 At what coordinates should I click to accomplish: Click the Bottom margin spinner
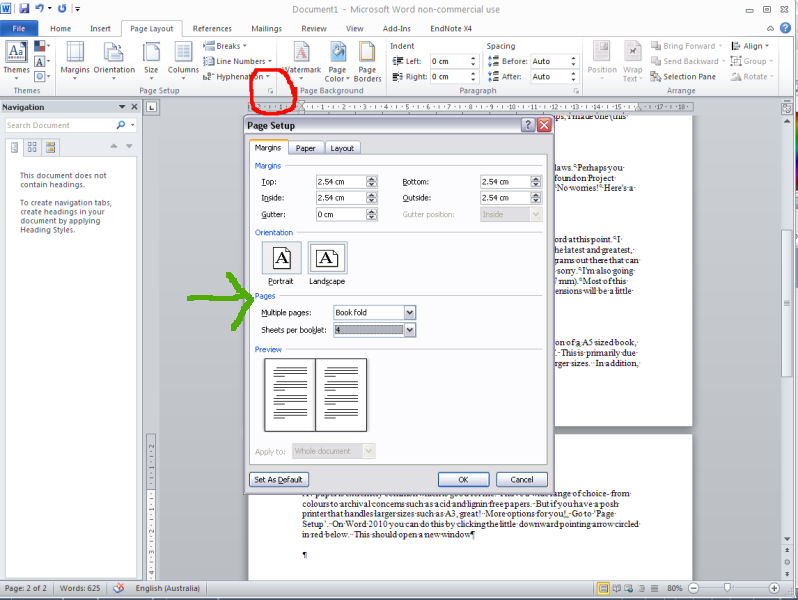(536, 182)
